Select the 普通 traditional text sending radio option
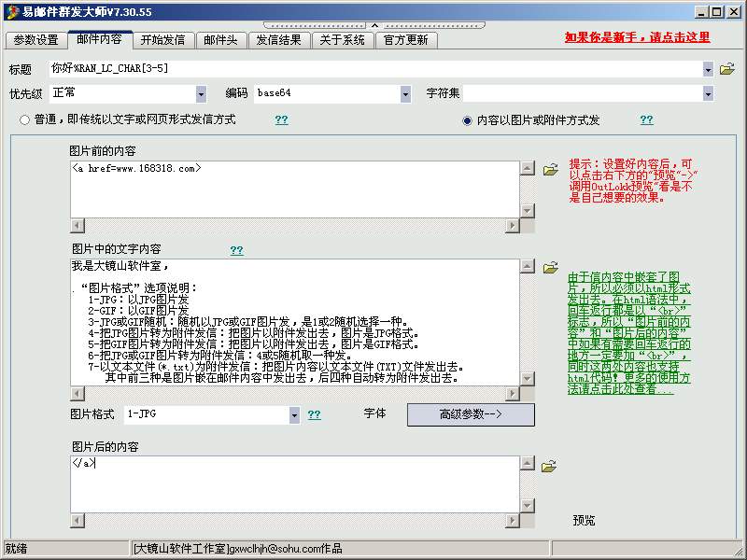This screenshot has height=560, width=747. pos(24,120)
